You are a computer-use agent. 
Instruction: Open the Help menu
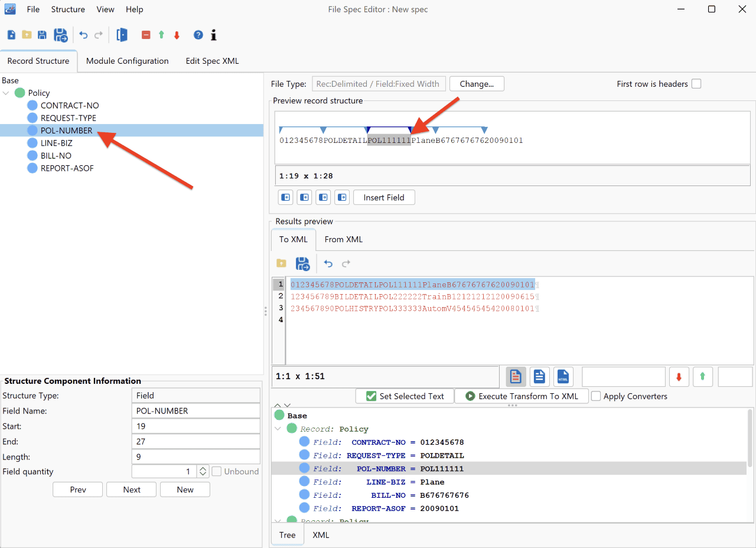click(135, 9)
